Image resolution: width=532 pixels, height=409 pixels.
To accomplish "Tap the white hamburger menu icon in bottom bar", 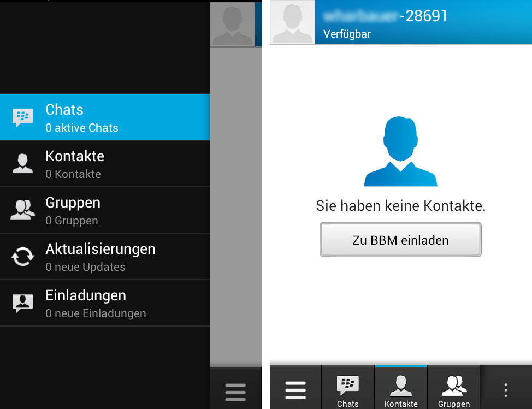I will tap(295, 390).
